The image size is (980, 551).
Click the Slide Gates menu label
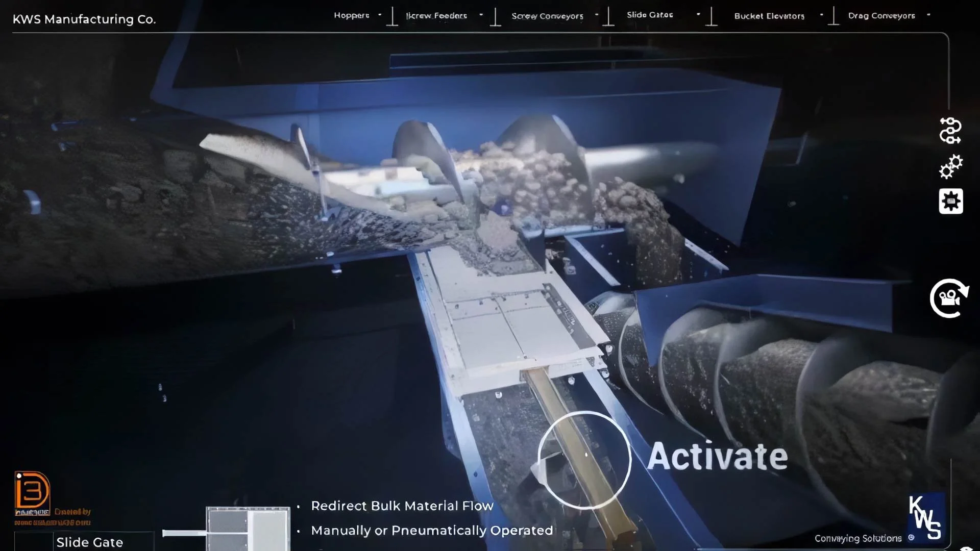coord(650,15)
